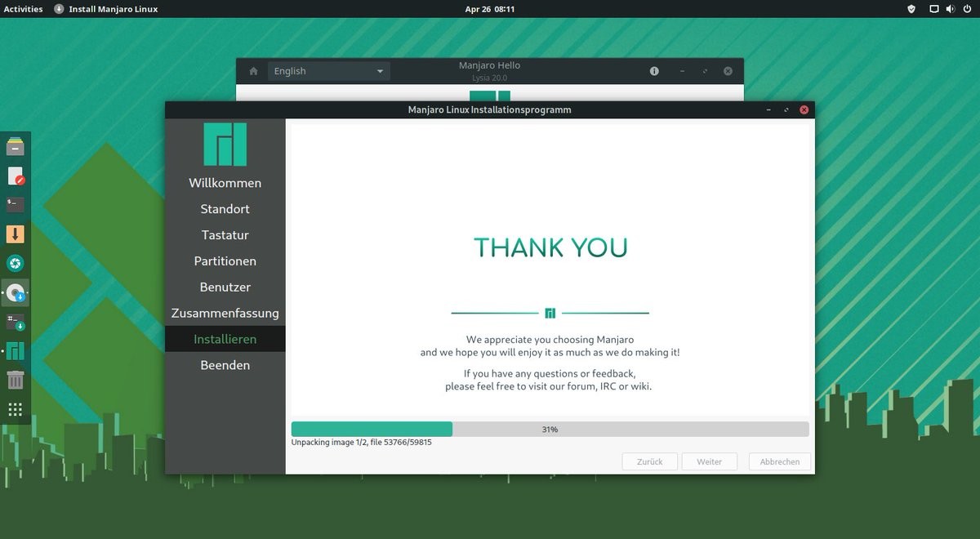Open volume control in top bar
The image size is (980, 539).
tap(950, 9)
